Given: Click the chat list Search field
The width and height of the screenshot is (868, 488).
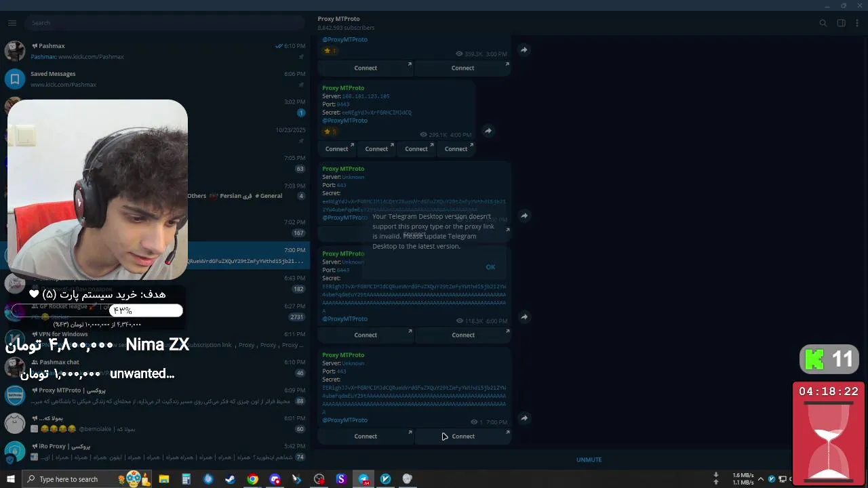Looking at the screenshot, I should tap(165, 23).
